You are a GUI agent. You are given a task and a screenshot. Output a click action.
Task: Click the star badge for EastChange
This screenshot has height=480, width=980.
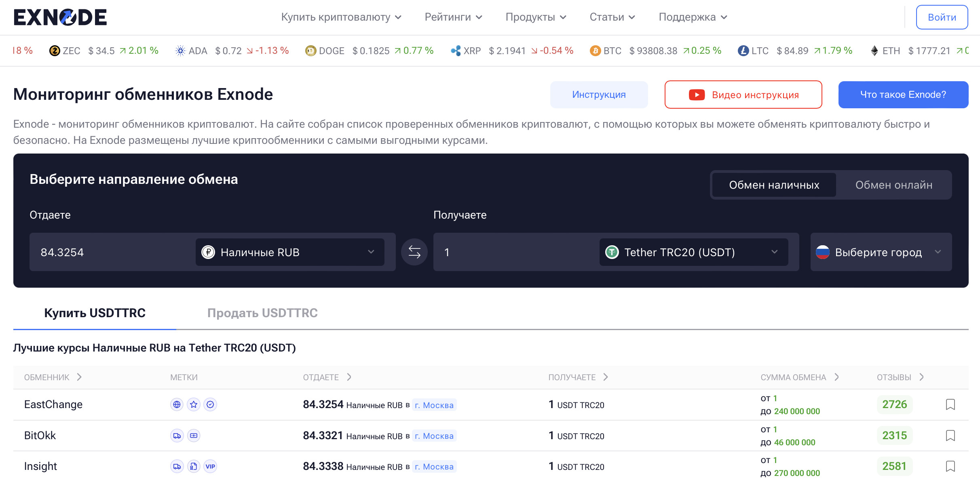(194, 404)
